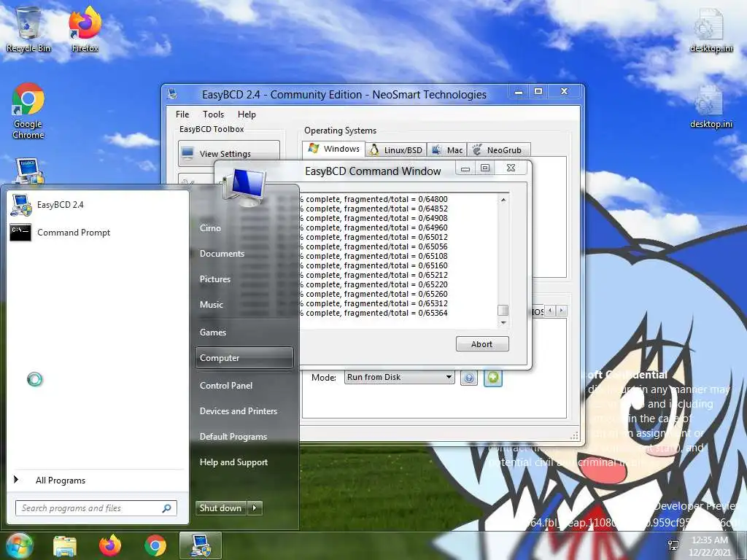Click the blue round button beside Mode dropdown
This screenshot has height=560, width=747.
click(469, 378)
